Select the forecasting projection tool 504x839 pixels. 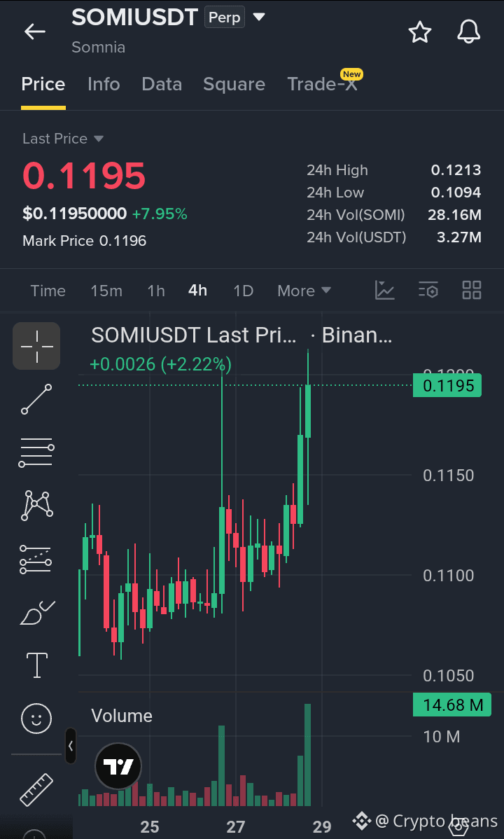pyautogui.click(x=36, y=559)
